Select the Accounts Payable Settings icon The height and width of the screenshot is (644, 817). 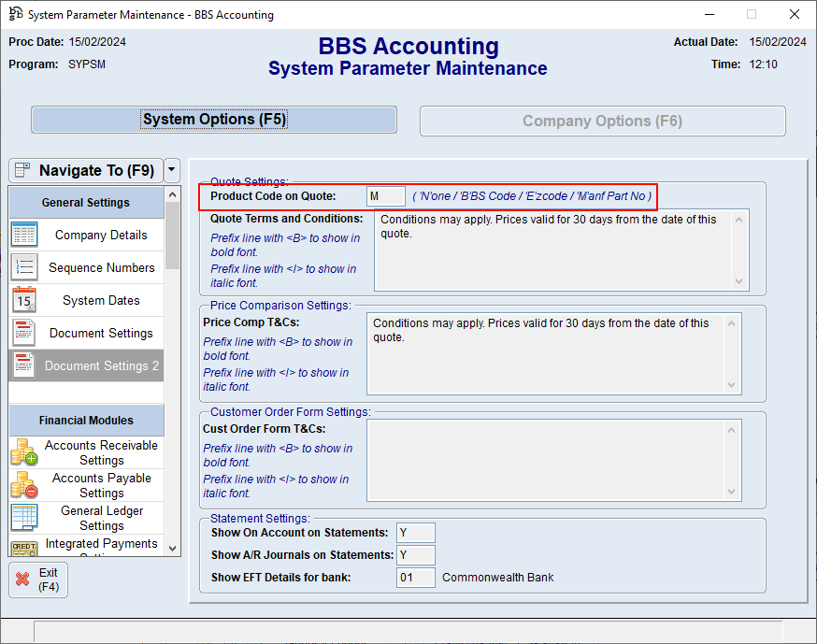pos(23,485)
